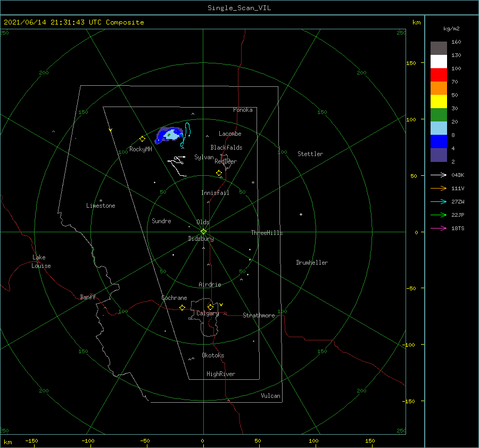Click the yellow diamond marker south of RedDeer
The height and width of the screenshot is (448, 479).
point(219,173)
